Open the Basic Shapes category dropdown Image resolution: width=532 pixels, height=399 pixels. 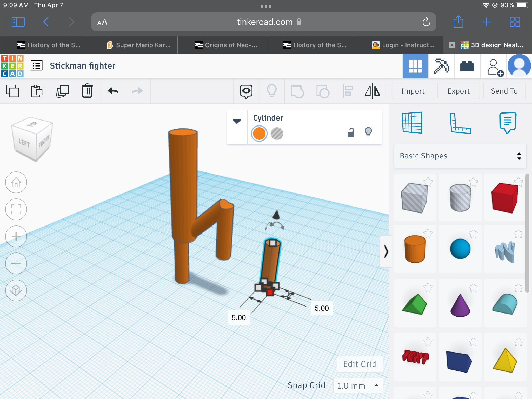460,156
